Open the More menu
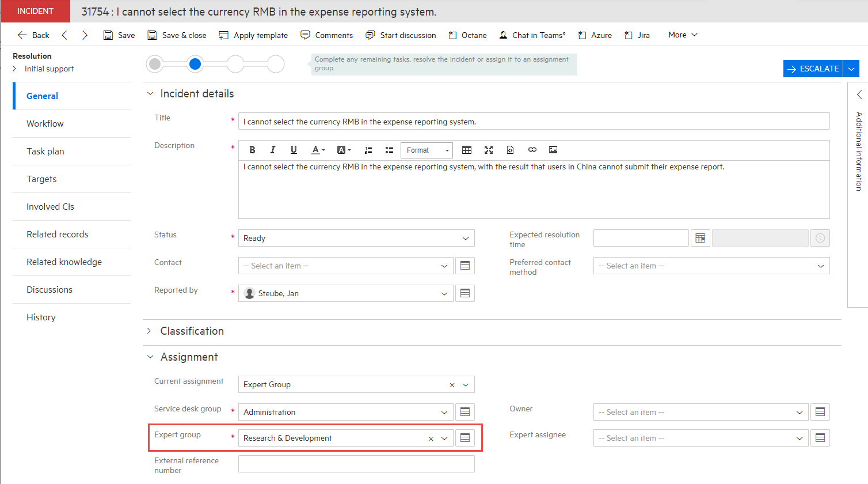Screen dimensions: 868x484 pyautogui.click(x=682, y=35)
